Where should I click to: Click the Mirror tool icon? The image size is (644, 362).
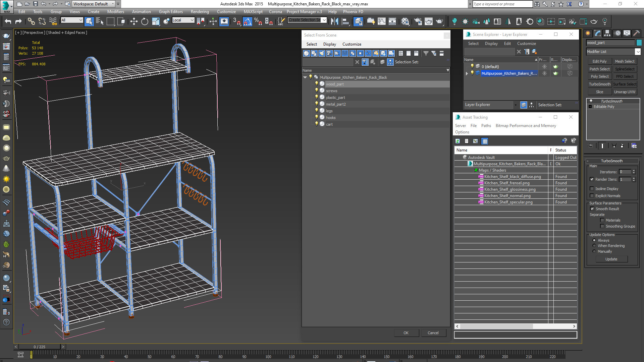[x=334, y=21]
